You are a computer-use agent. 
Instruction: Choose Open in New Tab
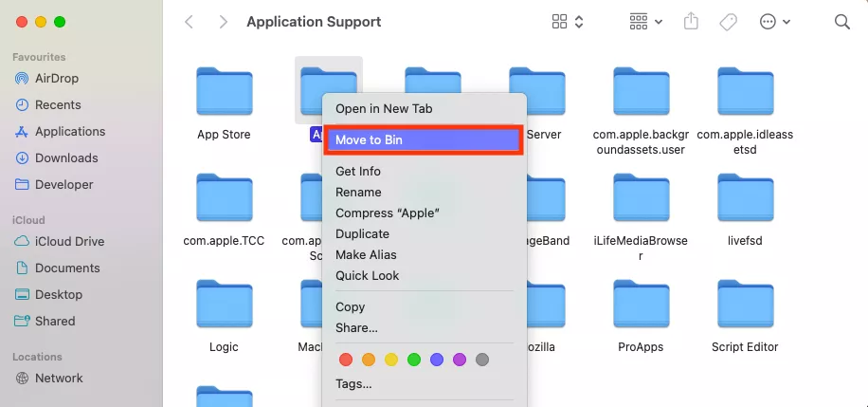tap(424, 109)
